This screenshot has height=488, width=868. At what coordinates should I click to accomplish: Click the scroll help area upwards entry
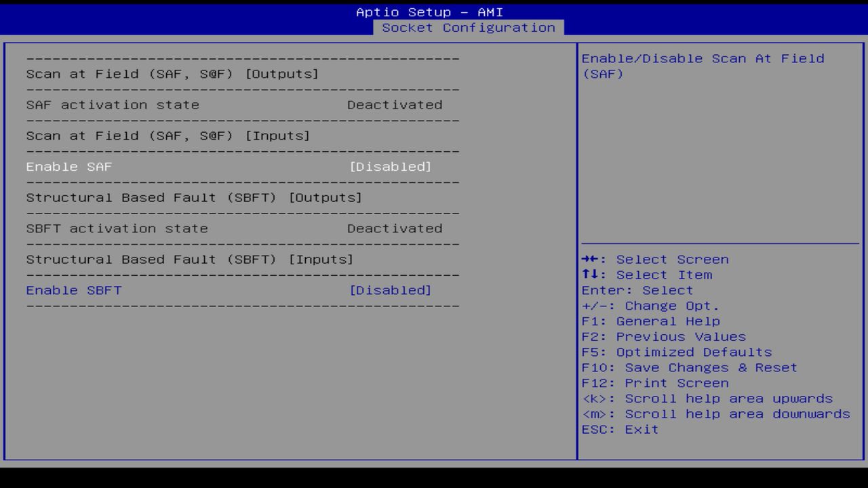(x=706, y=398)
